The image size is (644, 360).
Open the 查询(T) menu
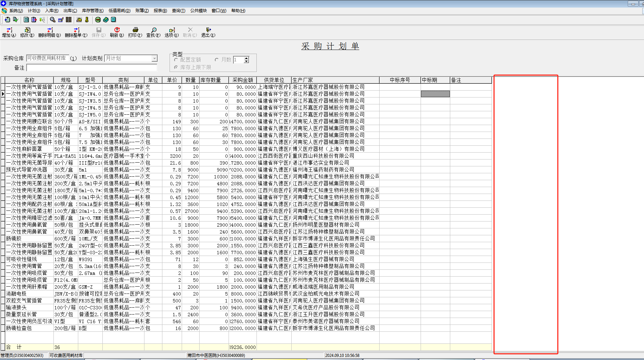point(179,11)
